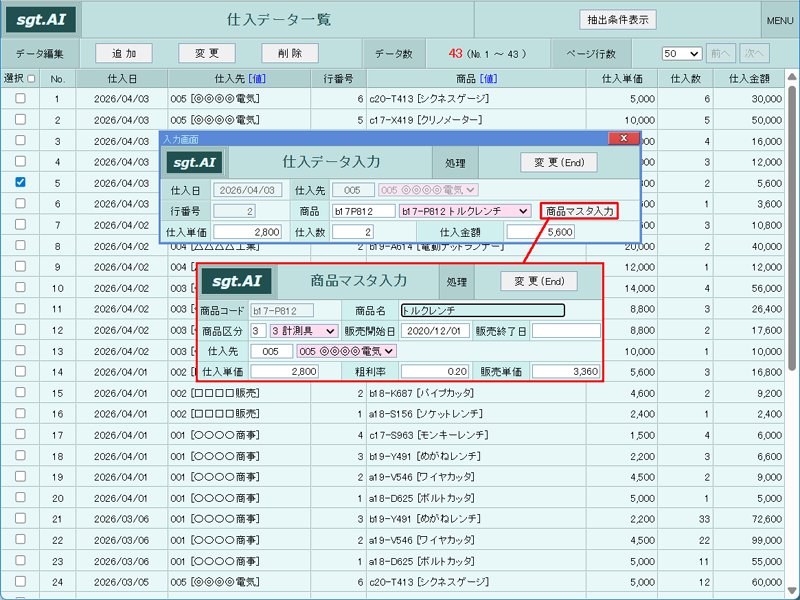
Task: Check the checkbox for row No. 2
Action: [x=20, y=119]
